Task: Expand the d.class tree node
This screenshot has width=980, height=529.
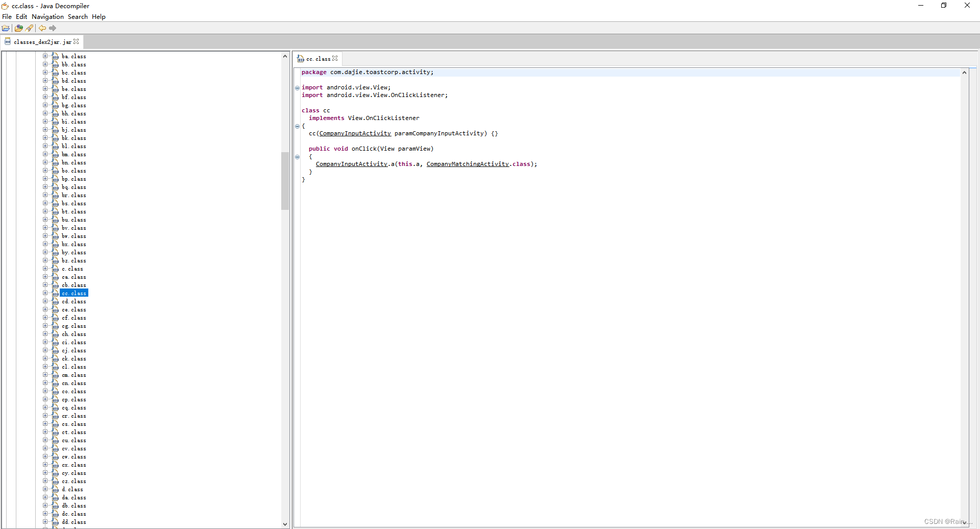Action: [45, 489]
